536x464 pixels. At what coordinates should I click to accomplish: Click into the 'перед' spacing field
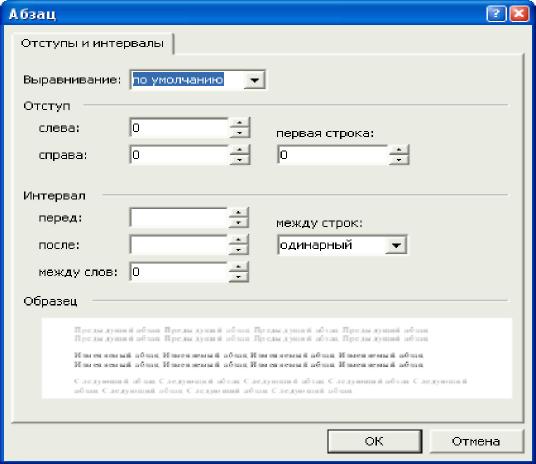coord(178,217)
